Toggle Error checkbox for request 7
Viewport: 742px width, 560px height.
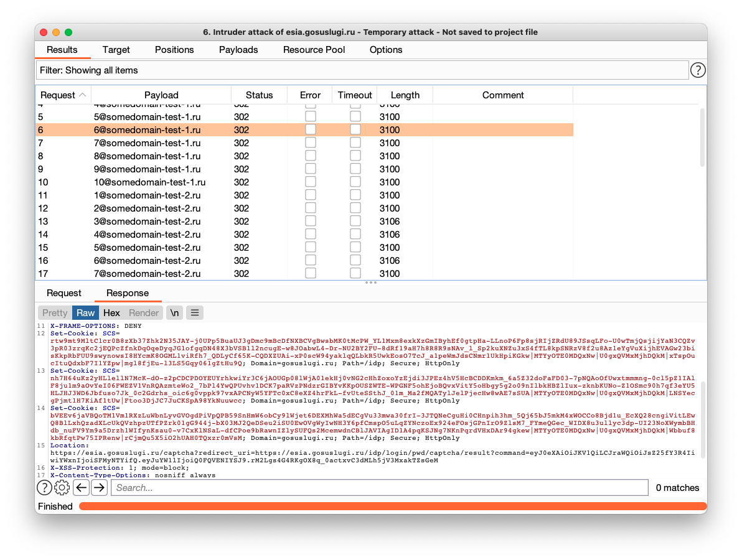(311, 143)
